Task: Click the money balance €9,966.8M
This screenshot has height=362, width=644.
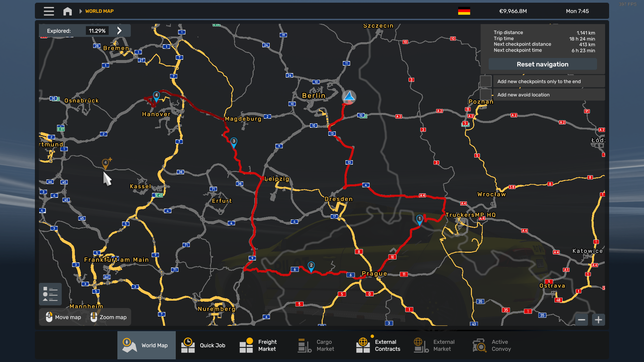Action: click(513, 11)
